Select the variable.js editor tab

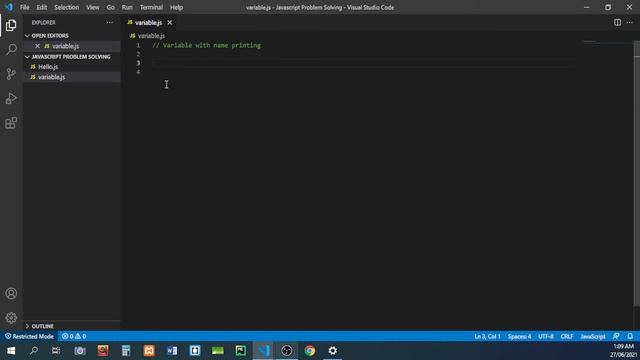(149, 23)
